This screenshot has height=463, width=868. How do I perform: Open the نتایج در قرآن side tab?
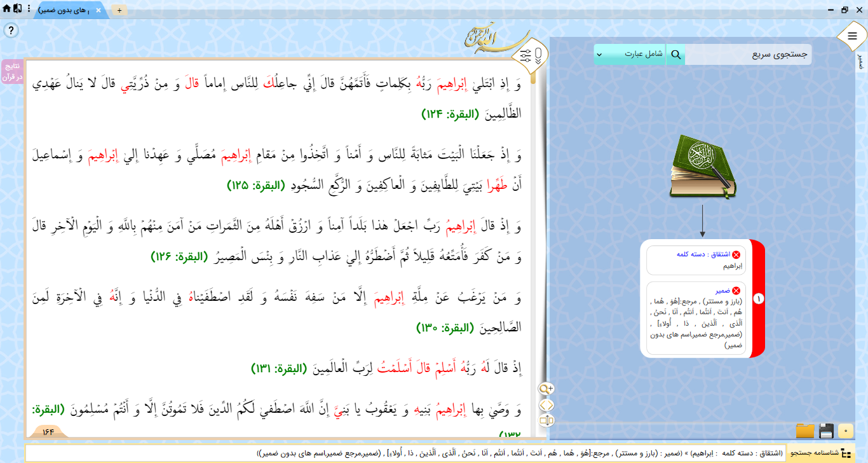(x=11, y=72)
